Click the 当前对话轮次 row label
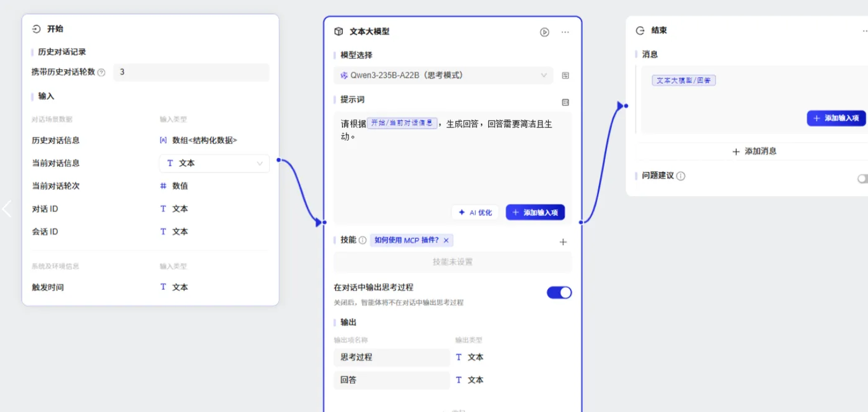 [56, 186]
